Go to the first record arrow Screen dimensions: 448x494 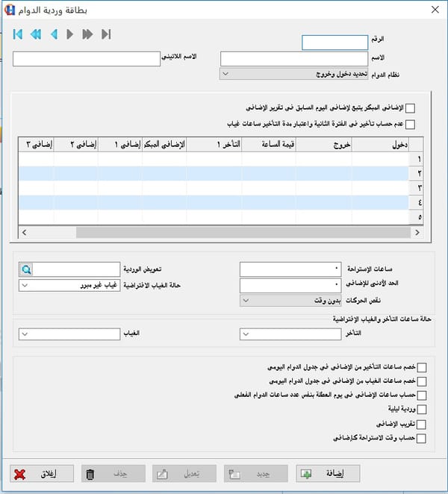[x=18, y=34]
